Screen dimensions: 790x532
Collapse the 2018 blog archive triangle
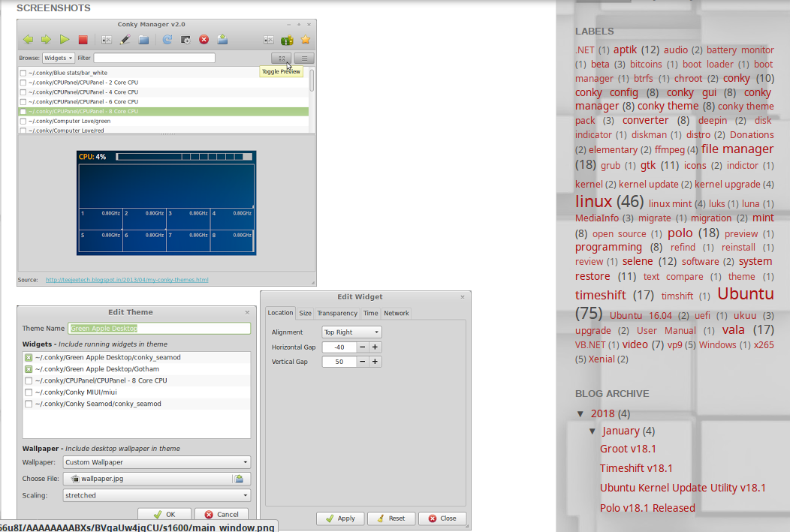click(x=580, y=413)
